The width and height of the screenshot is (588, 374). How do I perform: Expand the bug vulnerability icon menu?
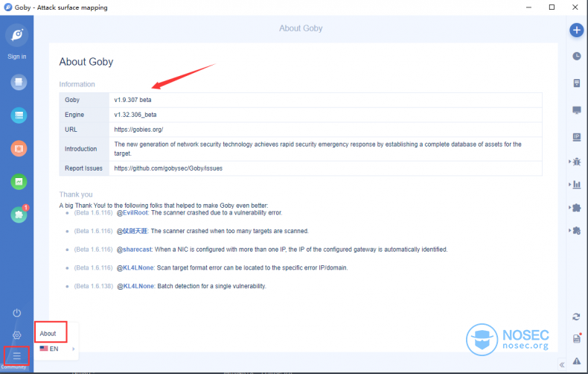(575, 162)
